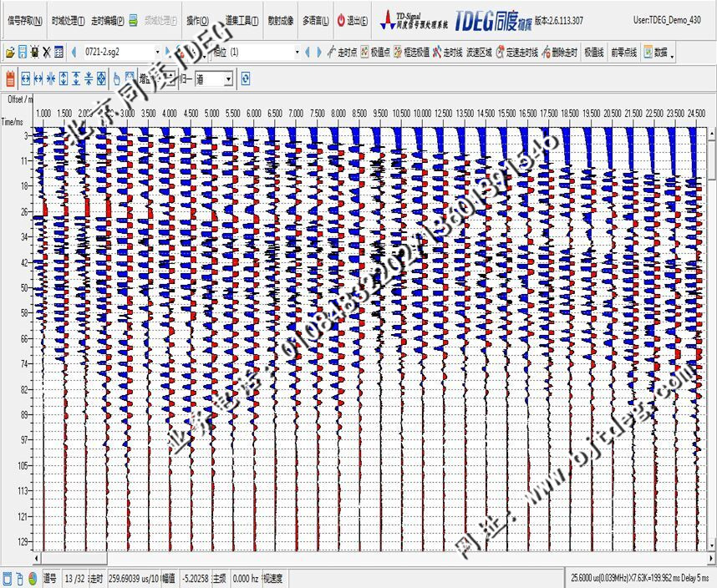Go to previous file with left arrow

pos(74,52)
